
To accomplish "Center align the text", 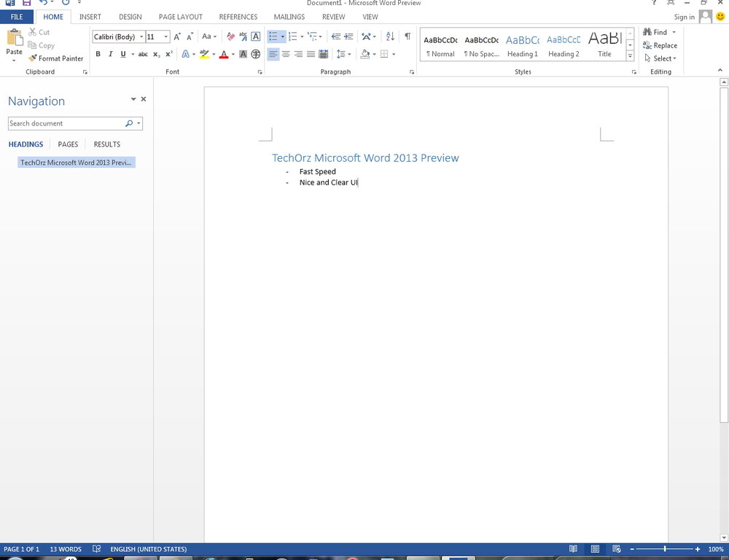I will pos(286,54).
